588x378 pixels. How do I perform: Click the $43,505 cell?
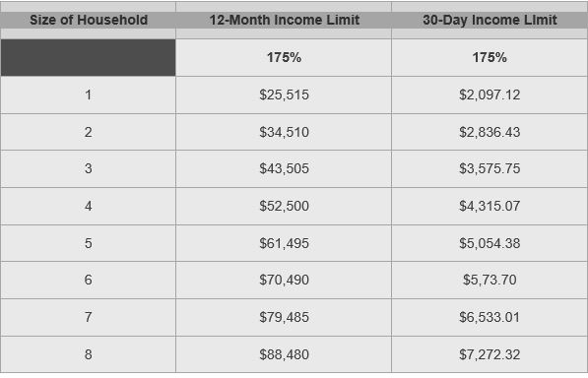[284, 169]
